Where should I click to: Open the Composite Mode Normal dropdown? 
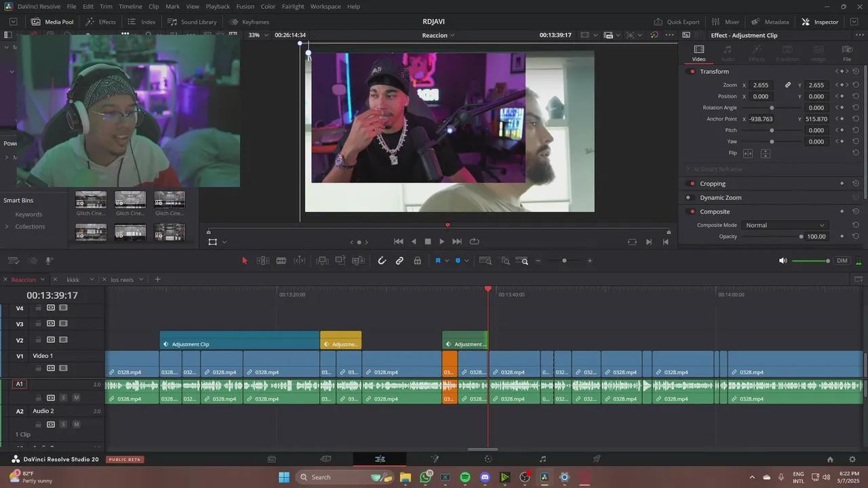(785, 225)
